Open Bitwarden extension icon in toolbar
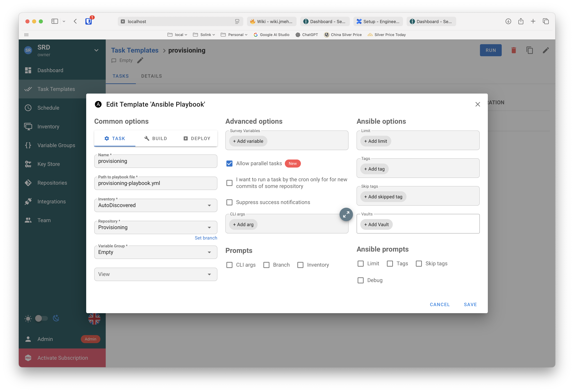 pyautogui.click(x=89, y=21)
